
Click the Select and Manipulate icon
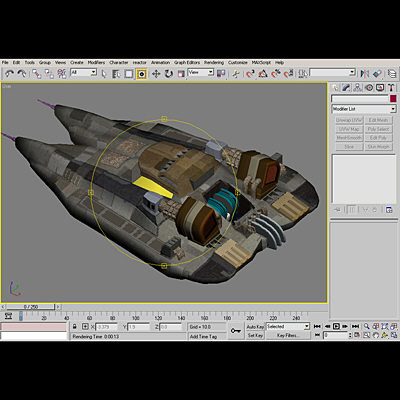[x=236, y=74]
